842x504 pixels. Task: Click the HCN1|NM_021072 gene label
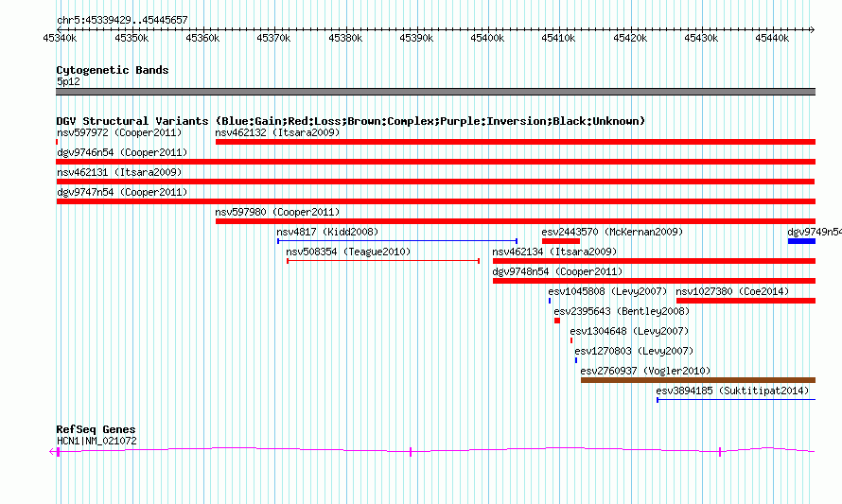pos(96,442)
